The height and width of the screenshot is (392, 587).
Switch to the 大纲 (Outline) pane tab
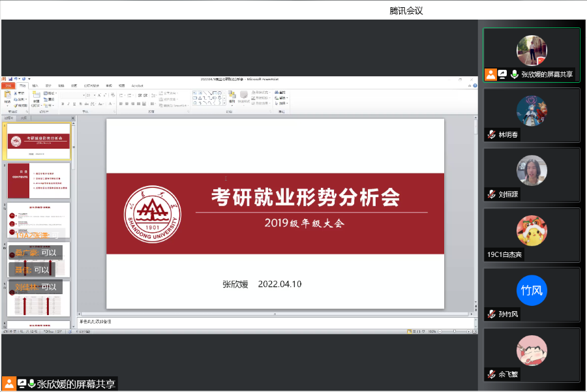23,118
